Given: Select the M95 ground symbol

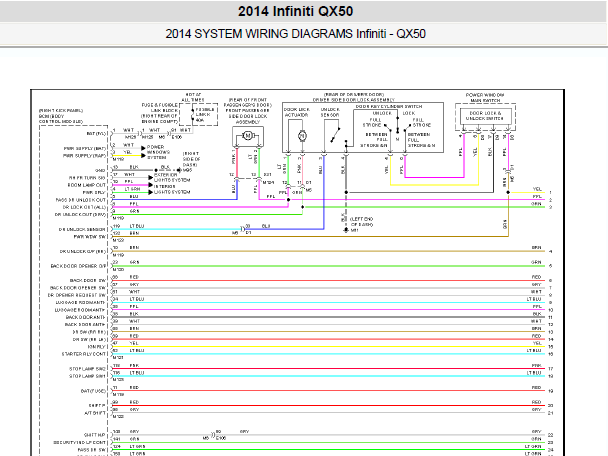Looking at the screenshot, I should click(179, 170).
